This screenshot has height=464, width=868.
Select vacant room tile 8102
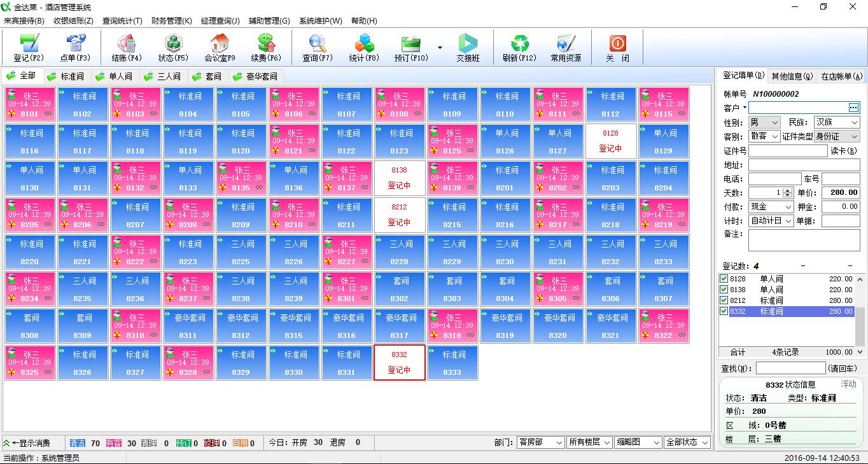(82, 104)
